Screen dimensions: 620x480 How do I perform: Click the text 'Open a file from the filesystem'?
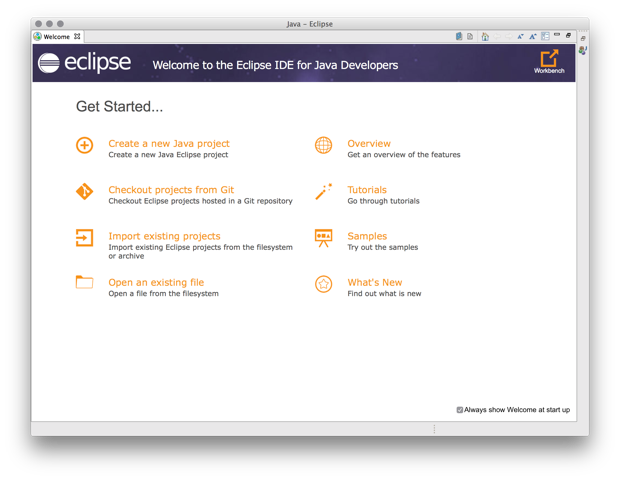point(163,293)
